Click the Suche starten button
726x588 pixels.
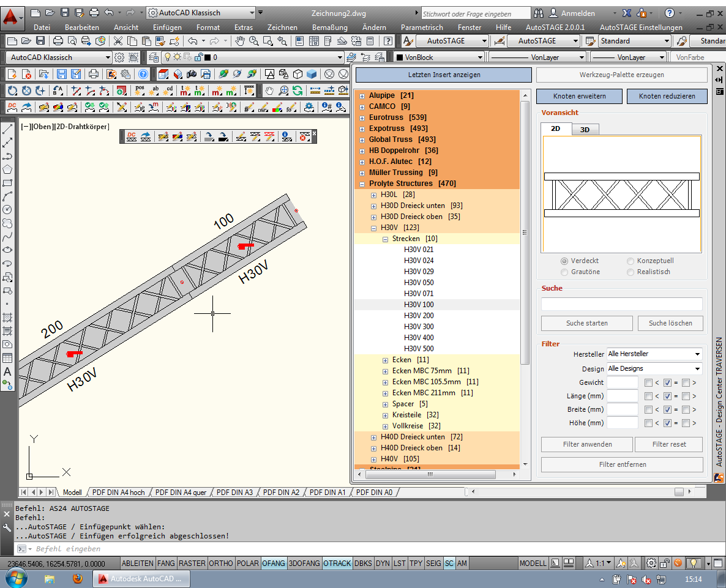tap(586, 323)
